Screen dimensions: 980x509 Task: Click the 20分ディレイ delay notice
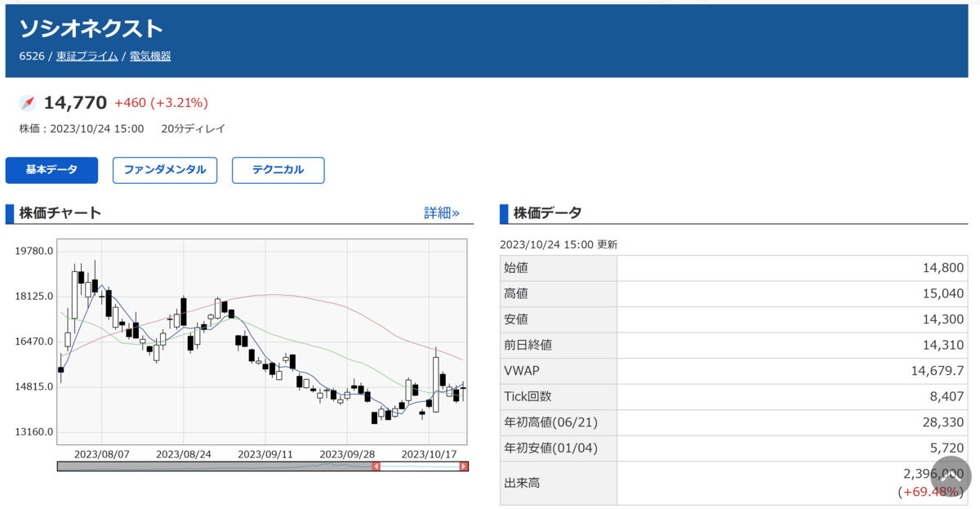point(194,128)
